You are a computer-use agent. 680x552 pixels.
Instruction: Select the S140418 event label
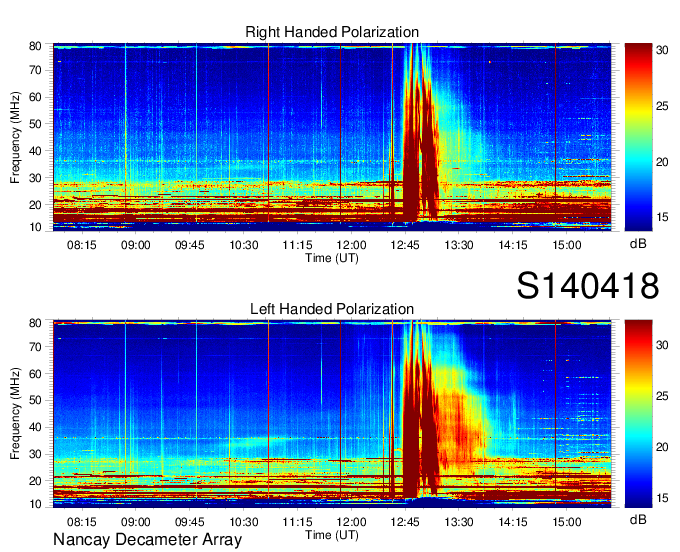(x=588, y=285)
